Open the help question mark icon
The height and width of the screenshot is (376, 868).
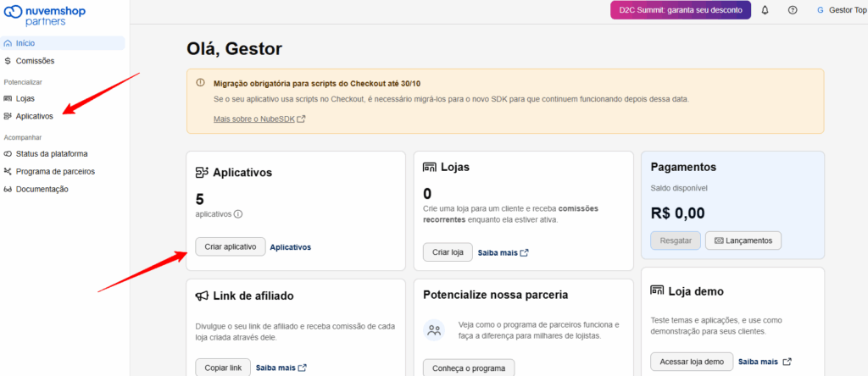[x=793, y=10]
